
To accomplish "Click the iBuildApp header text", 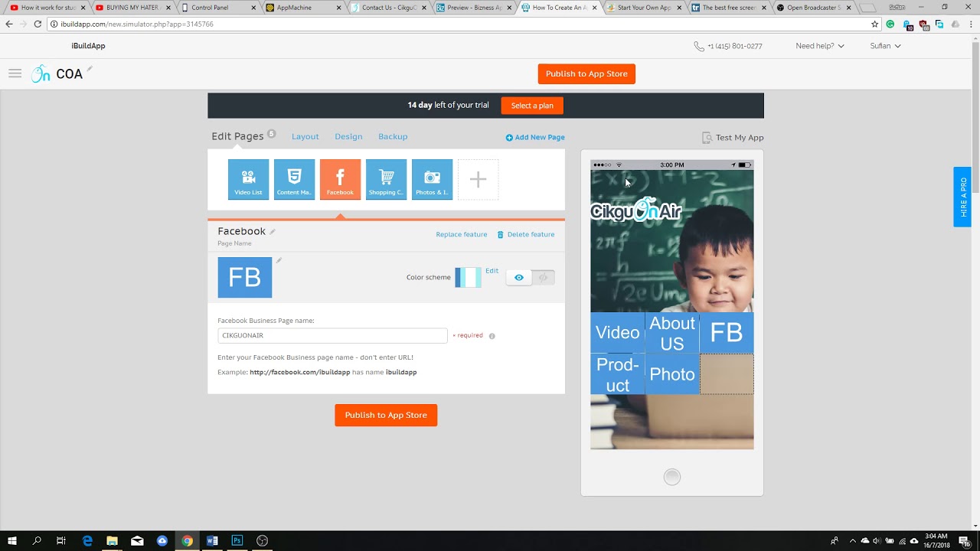I will (88, 46).
